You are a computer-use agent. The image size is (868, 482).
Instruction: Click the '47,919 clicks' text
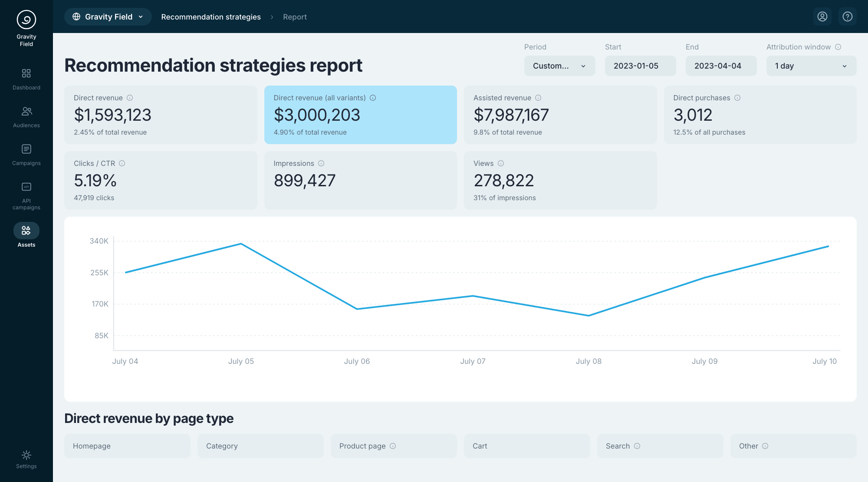[x=94, y=198]
